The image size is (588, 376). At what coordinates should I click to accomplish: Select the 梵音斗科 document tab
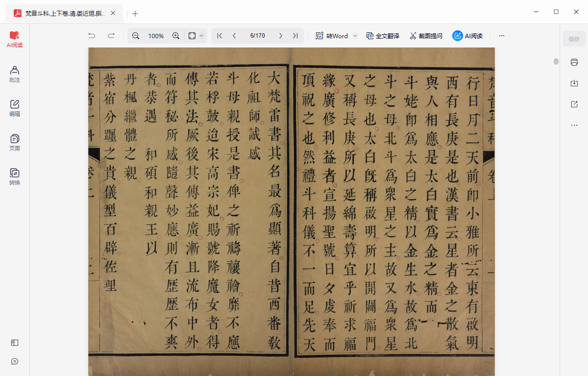click(x=64, y=13)
